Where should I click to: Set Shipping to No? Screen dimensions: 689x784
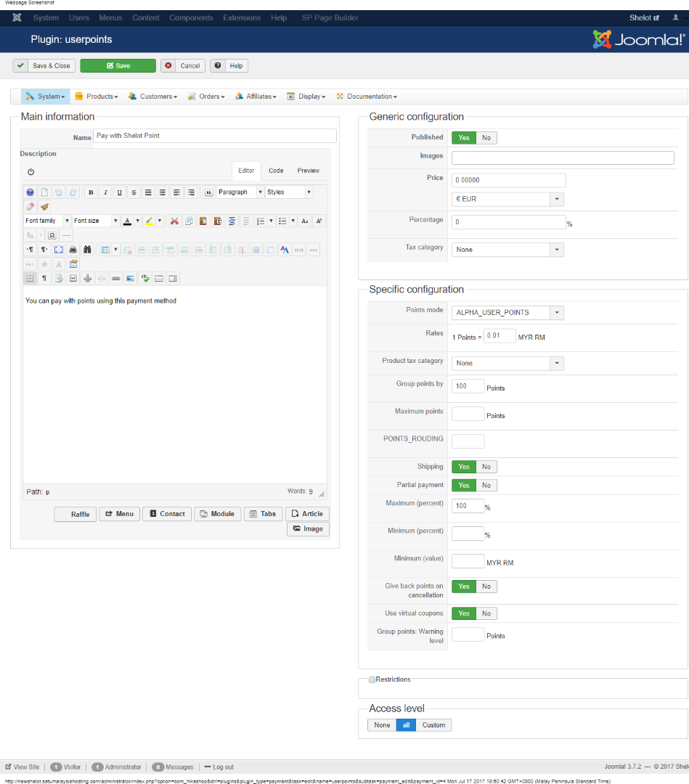486,467
